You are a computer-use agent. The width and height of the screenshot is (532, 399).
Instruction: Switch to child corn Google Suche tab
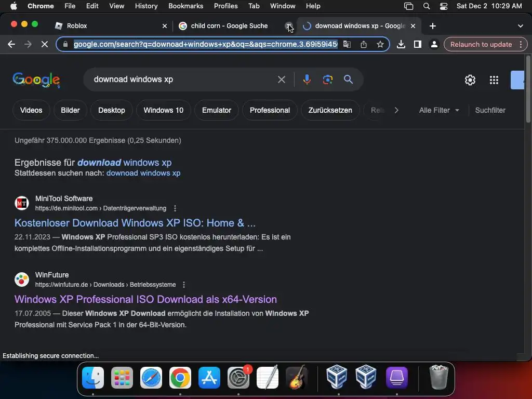point(234,26)
